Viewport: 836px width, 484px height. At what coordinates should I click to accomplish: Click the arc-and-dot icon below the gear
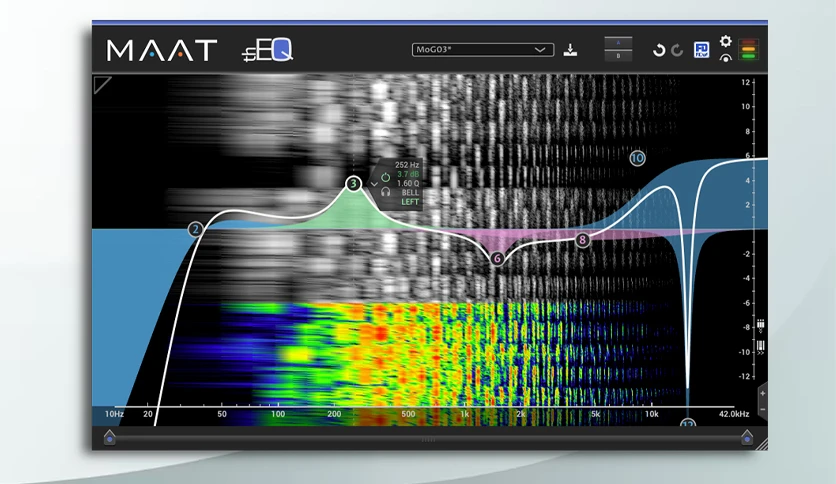(725, 58)
